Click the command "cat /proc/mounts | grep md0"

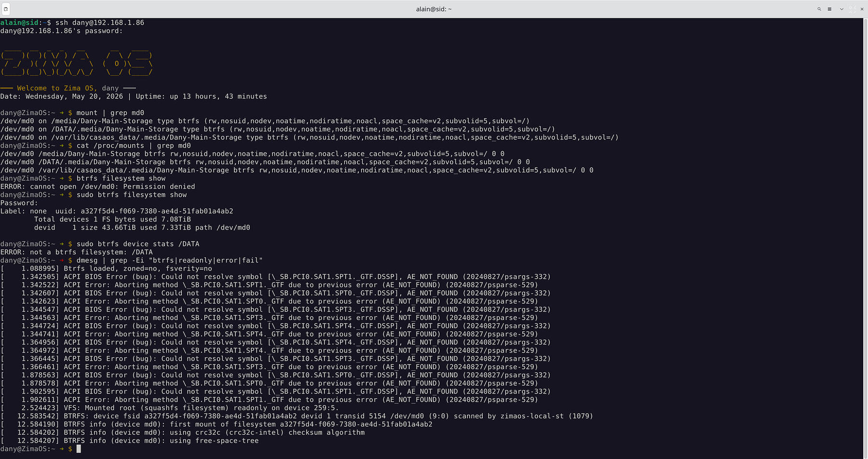[x=134, y=146]
